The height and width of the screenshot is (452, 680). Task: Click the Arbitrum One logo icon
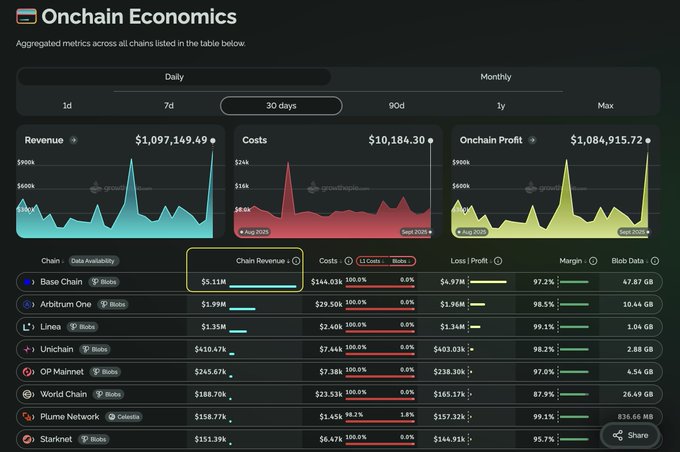pyautogui.click(x=27, y=305)
